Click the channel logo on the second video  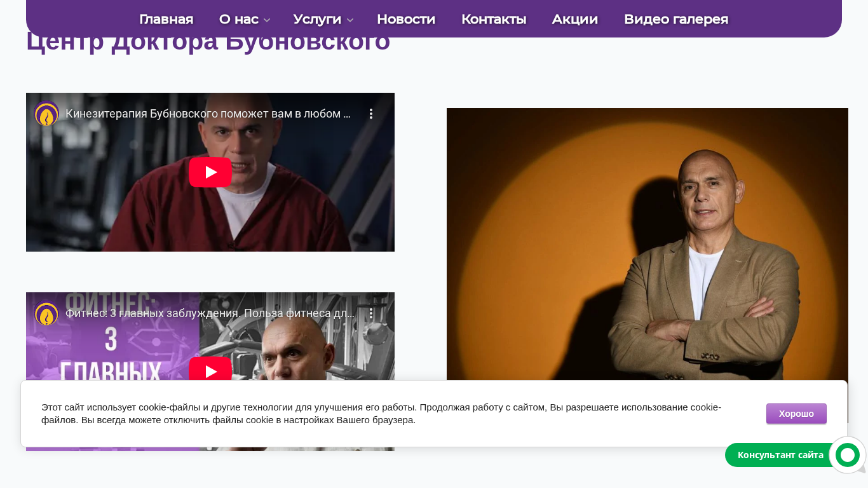pos(46,313)
